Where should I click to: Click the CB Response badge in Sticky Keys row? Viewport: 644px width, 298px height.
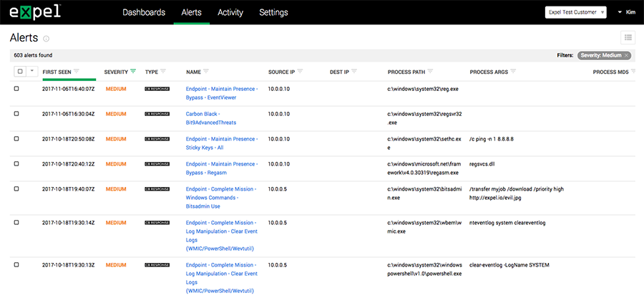click(x=157, y=139)
